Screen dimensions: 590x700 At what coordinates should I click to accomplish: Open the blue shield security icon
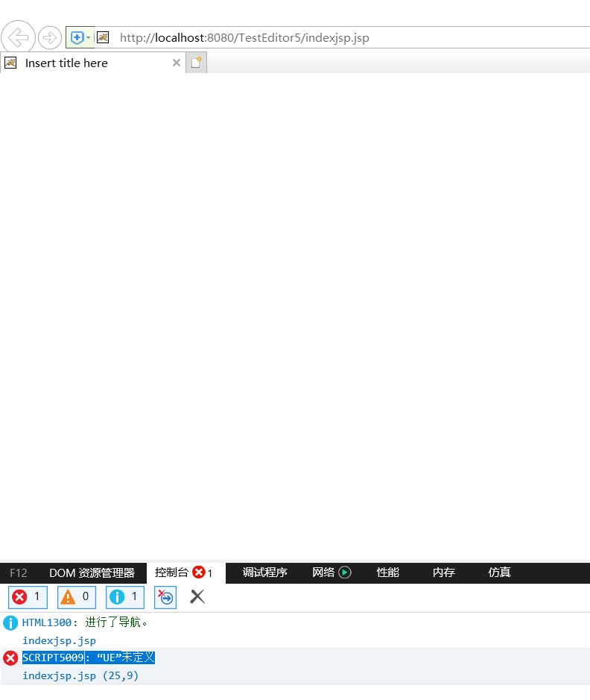[x=77, y=37]
